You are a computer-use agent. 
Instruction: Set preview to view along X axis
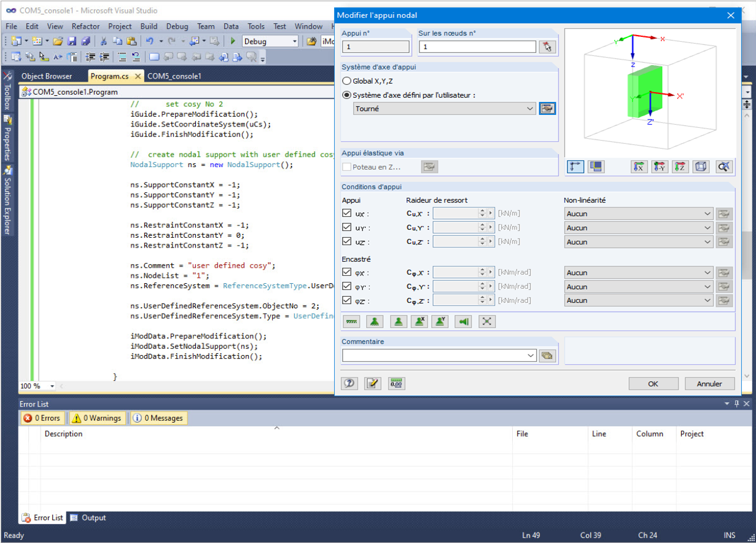[x=639, y=166]
